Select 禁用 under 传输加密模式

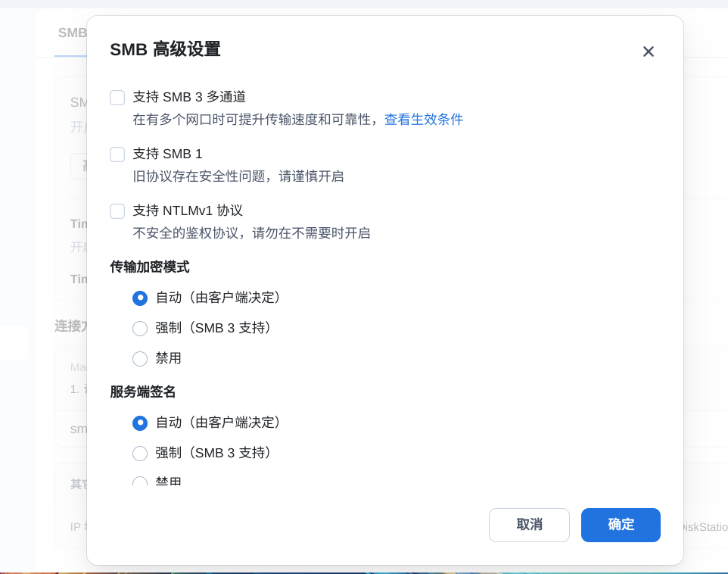point(140,359)
